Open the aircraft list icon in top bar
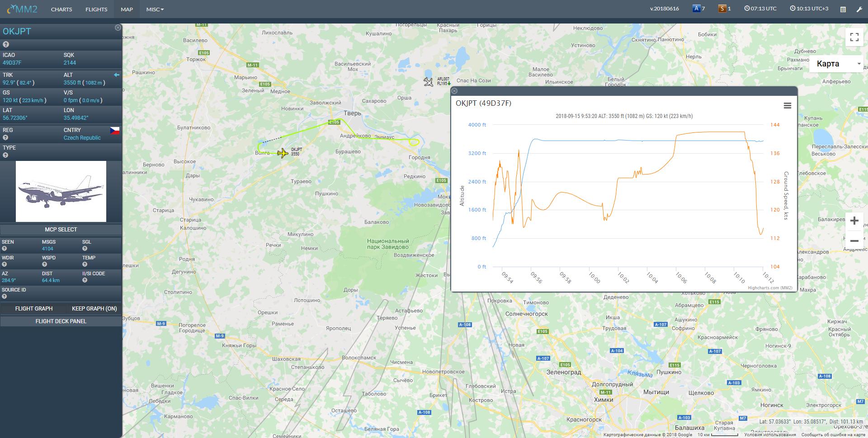 tap(843, 9)
